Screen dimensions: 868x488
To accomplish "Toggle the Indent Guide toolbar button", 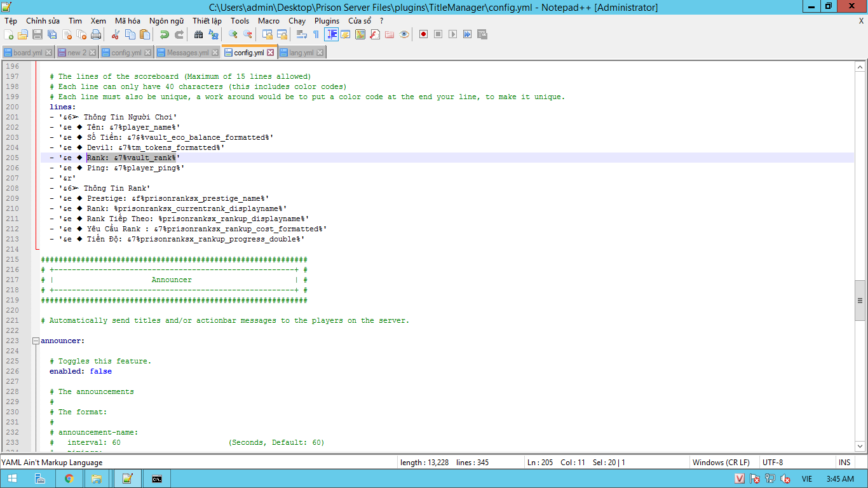I will [x=331, y=34].
